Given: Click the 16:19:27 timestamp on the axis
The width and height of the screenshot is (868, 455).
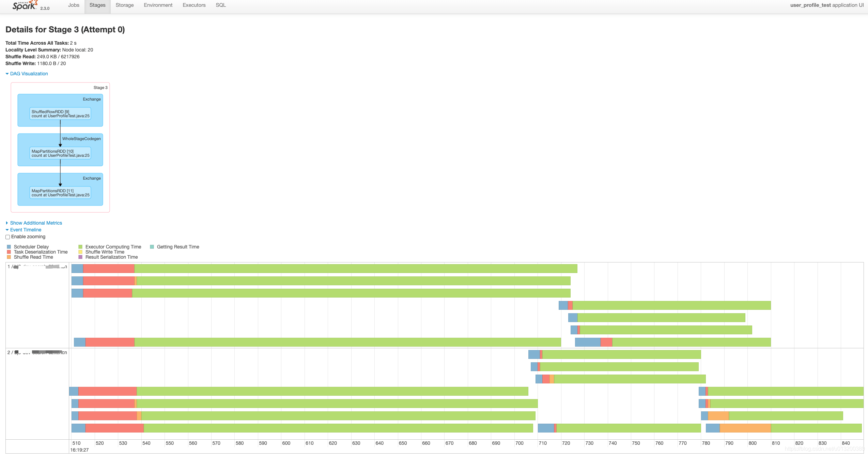Looking at the screenshot, I should pyautogui.click(x=79, y=450).
